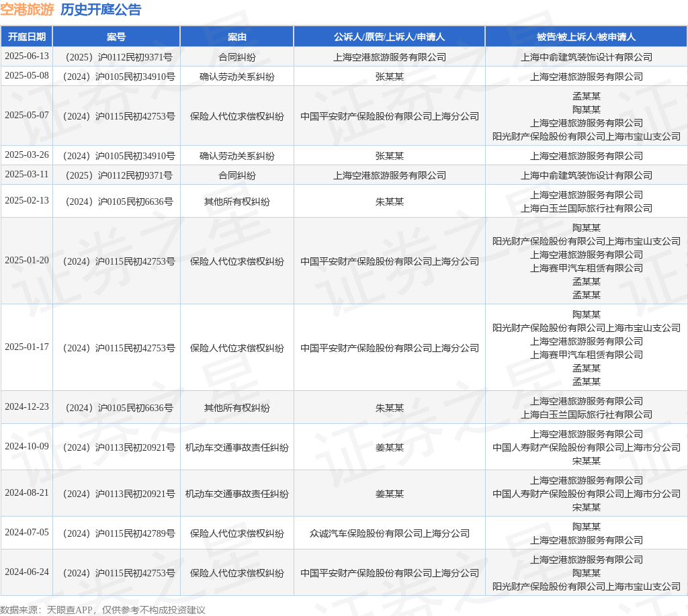Click the 被告/被上诉人/被申请人 column header
Viewport: 688px width, 616px height.
point(586,37)
